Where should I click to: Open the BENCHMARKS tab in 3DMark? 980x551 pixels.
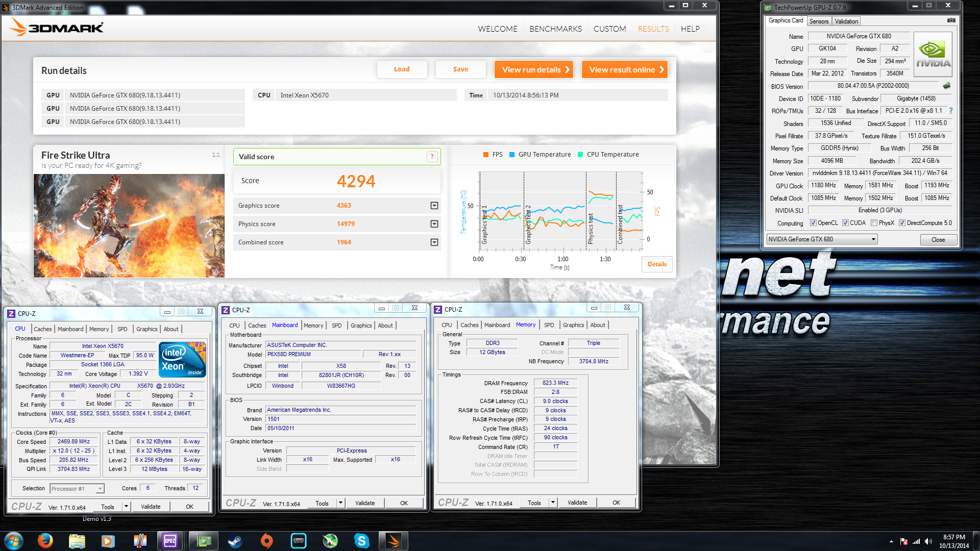pyautogui.click(x=555, y=29)
